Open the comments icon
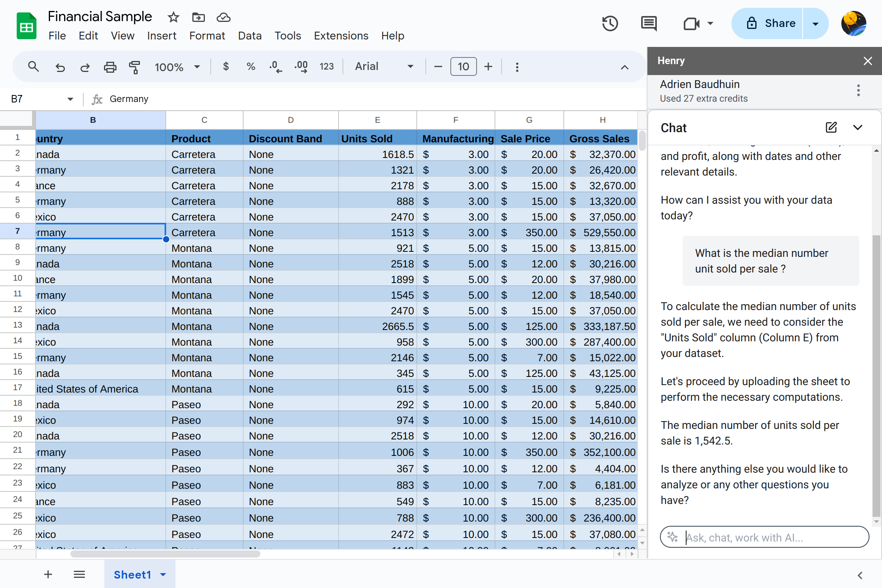Viewport: 882px width, 588px height. click(x=649, y=23)
